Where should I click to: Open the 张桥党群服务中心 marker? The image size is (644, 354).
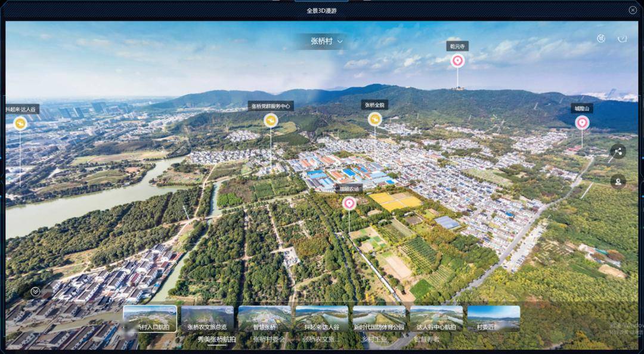coord(271,119)
